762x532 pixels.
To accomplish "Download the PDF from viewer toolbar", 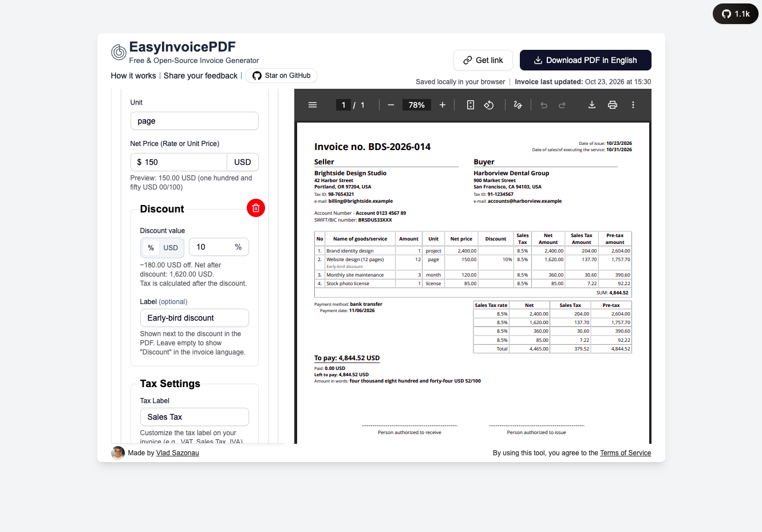I will pyautogui.click(x=592, y=105).
